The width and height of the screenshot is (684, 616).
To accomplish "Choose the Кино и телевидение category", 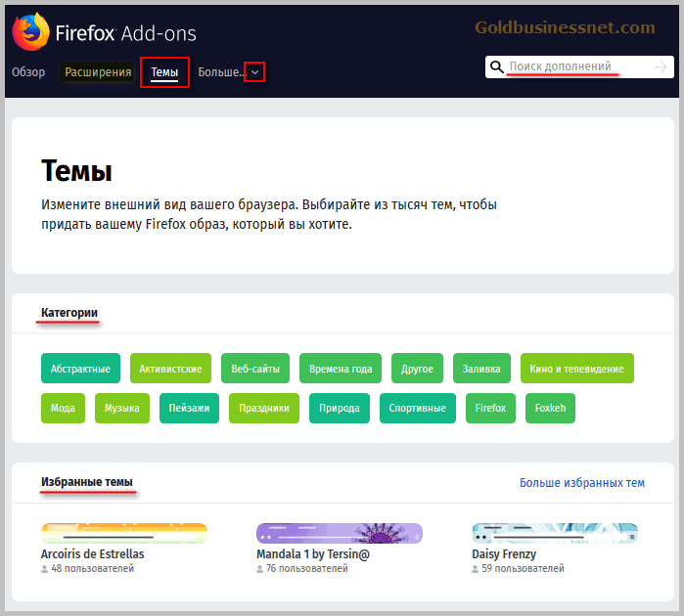I will tap(576, 369).
